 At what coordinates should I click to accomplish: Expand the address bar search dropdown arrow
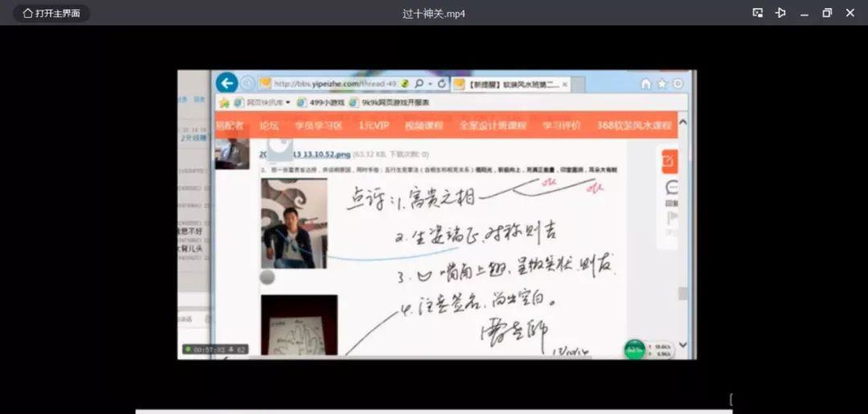pyautogui.click(x=429, y=84)
